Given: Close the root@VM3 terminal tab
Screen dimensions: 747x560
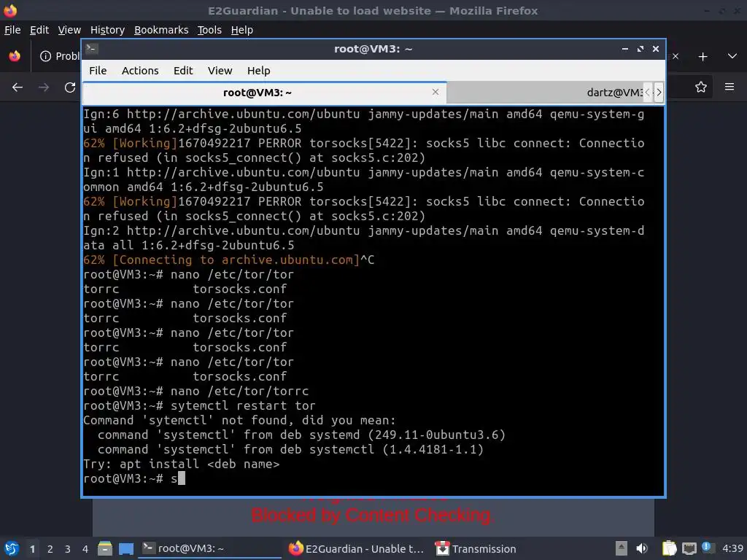Looking at the screenshot, I should point(436,92).
